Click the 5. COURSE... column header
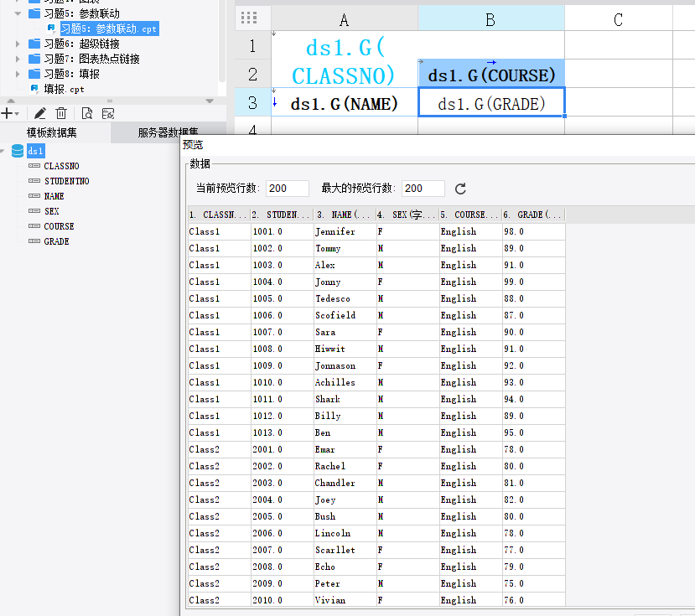The width and height of the screenshot is (695, 616). point(470,215)
